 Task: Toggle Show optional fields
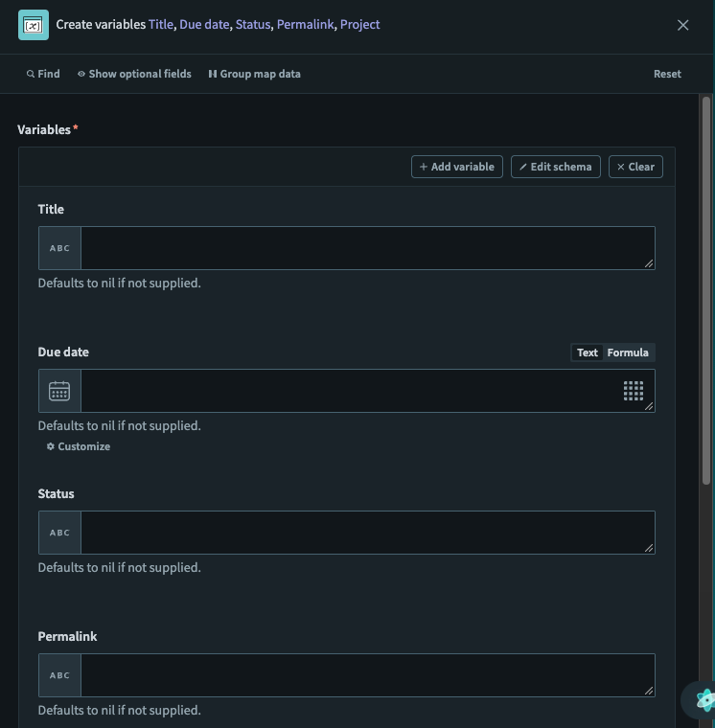(x=134, y=74)
